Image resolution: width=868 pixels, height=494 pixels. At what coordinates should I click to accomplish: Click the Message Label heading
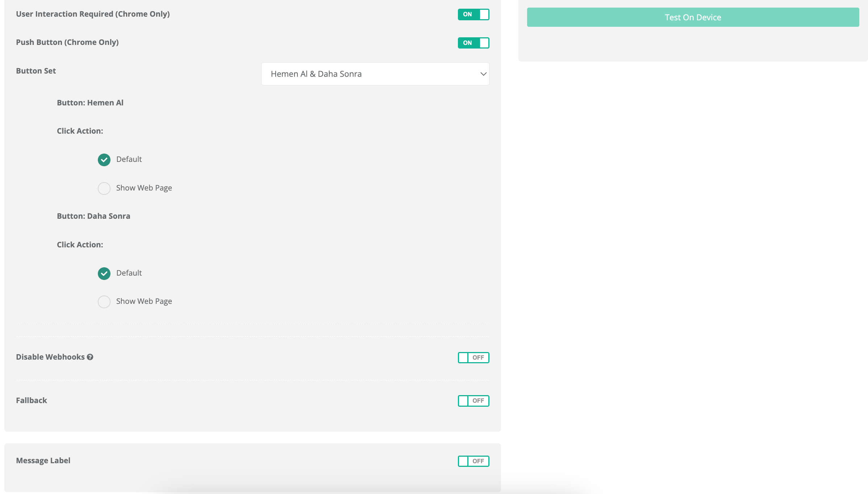coord(43,461)
